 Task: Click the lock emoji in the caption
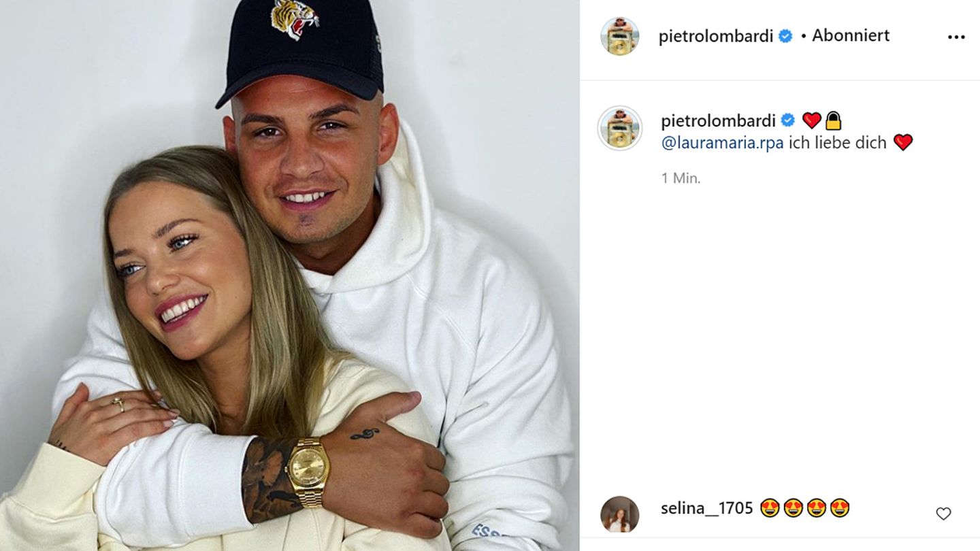833,121
